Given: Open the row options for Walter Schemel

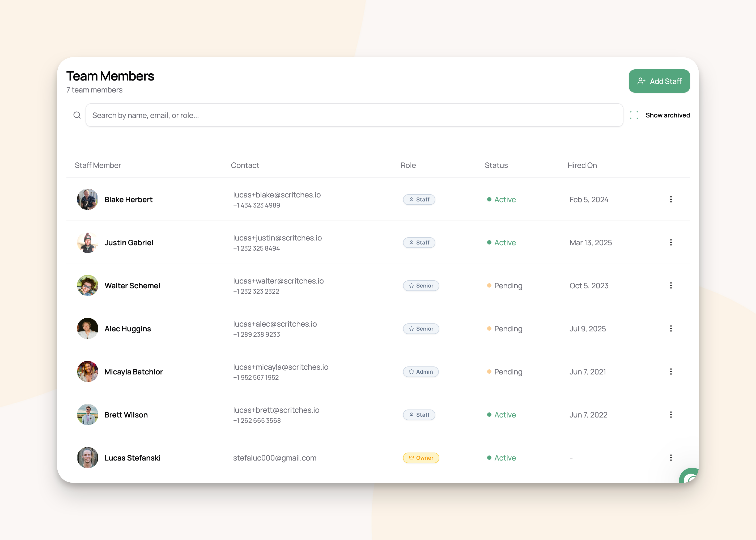Looking at the screenshot, I should pos(670,285).
